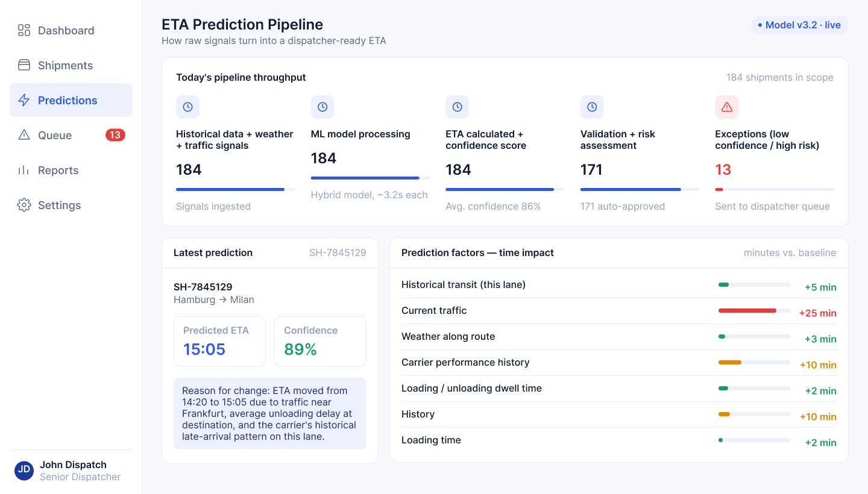Viewport: 868px width, 494px height.
Task: Click the SH-7845129 link in Latest prediction header
Action: (338, 252)
